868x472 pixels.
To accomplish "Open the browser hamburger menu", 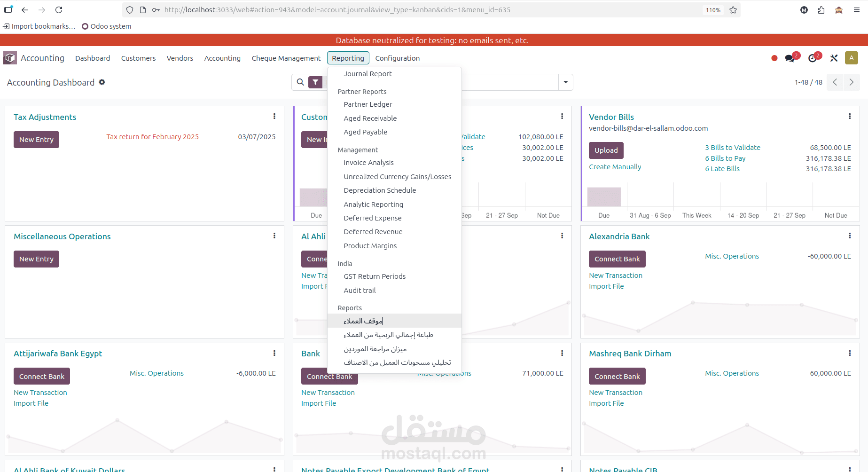I will coord(857,10).
